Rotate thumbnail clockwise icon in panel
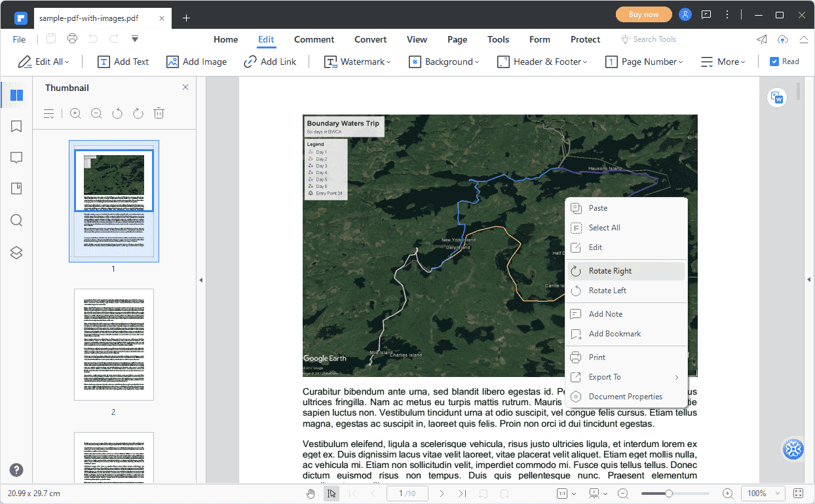 [138, 114]
